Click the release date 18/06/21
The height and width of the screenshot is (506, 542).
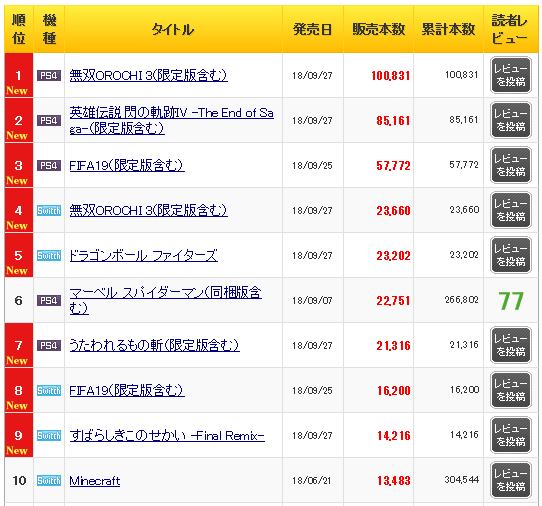(x=311, y=481)
